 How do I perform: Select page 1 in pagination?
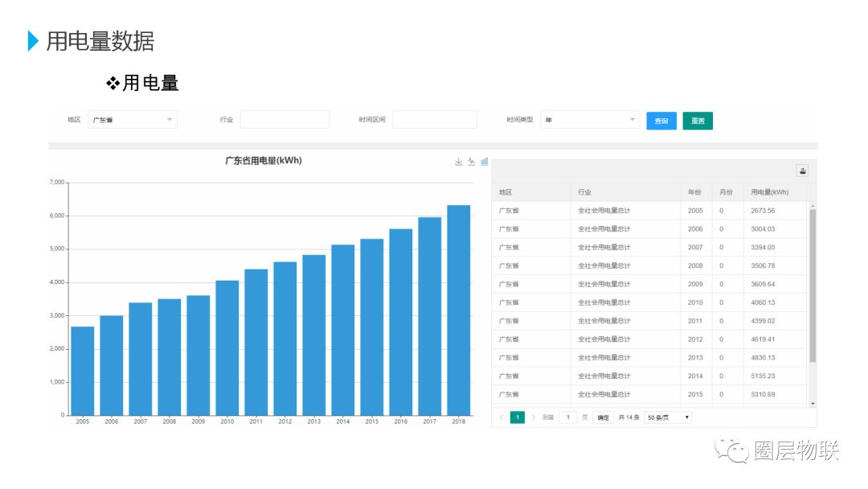click(x=517, y=417)
